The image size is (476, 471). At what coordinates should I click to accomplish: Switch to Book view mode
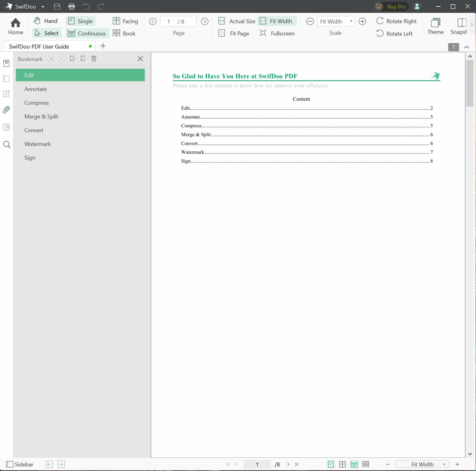pyautogui.click(x=124, y=33)
